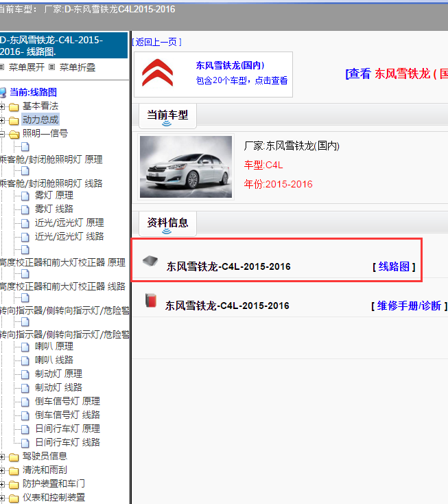Expand the 基本看法 tree node
The image size is (448, 504).
point(2,106)
